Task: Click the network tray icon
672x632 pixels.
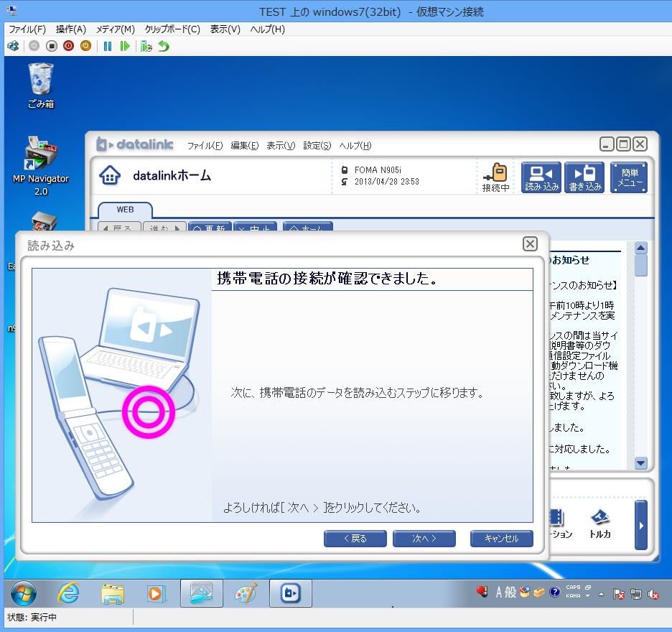Action: point(636,594)
